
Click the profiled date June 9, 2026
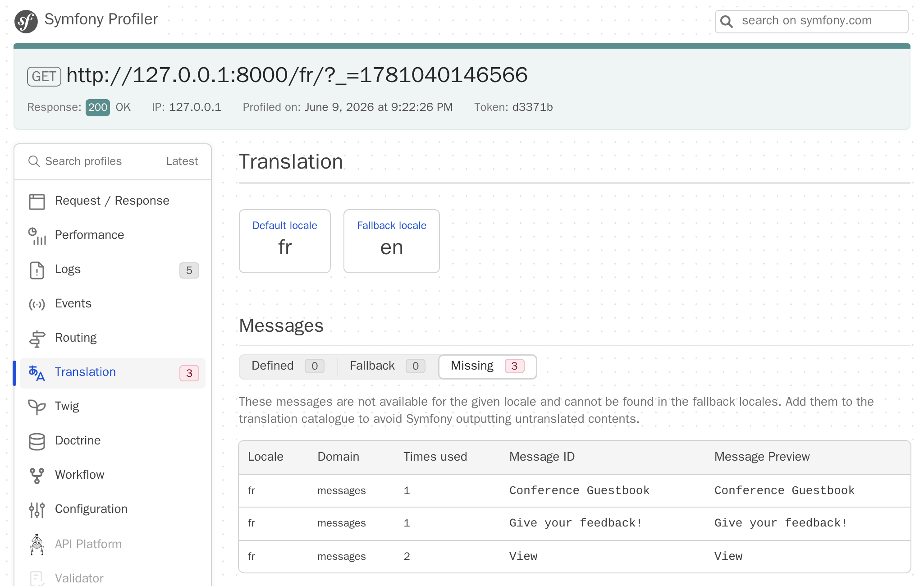tap(379, 107)
